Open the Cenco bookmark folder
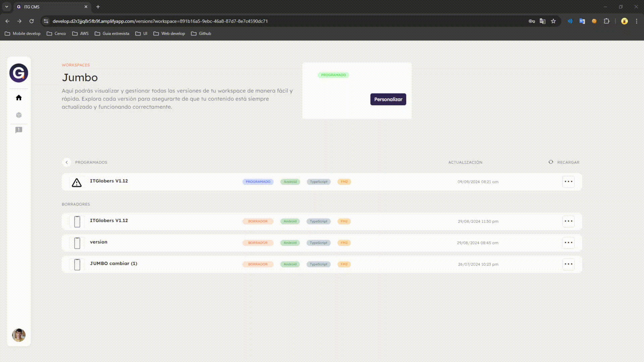This screenshot has height=362, width=644. 56,34
